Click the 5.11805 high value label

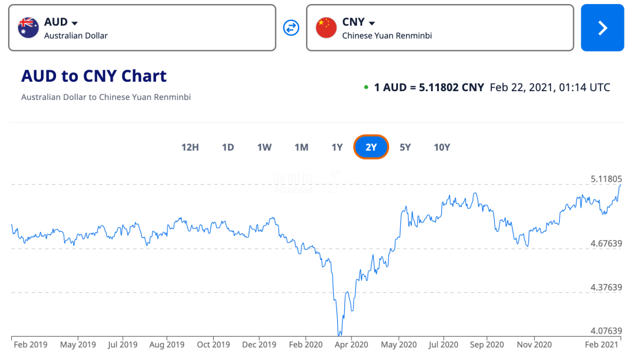click(x=605, y=179)
